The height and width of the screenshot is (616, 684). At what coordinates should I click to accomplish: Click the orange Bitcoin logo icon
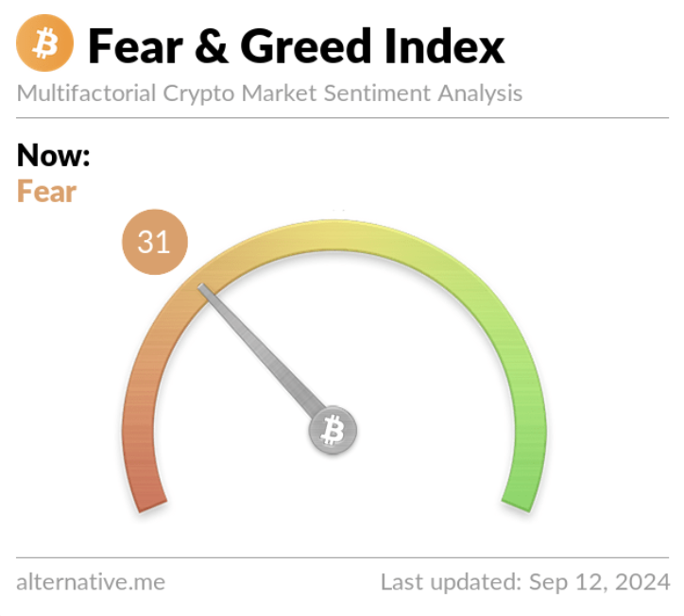(x=44, y=43)
